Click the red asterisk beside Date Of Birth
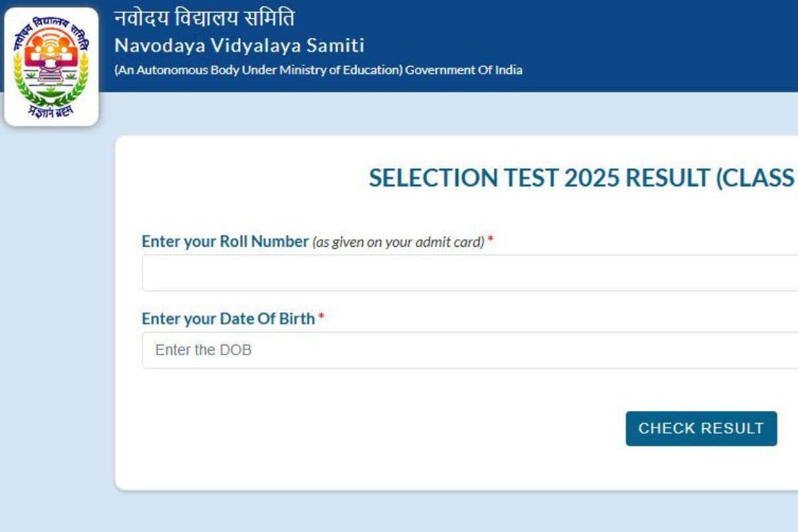 [x=322, y=317]
